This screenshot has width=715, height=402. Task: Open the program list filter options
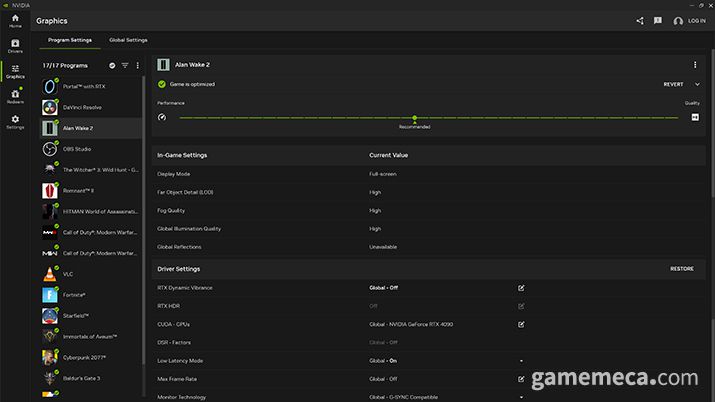pos(125,65)
